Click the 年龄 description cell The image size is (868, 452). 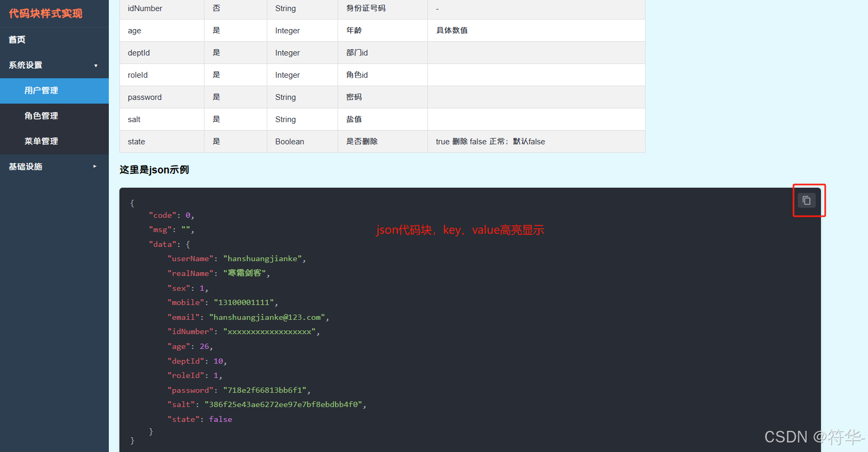click(382, 31)
